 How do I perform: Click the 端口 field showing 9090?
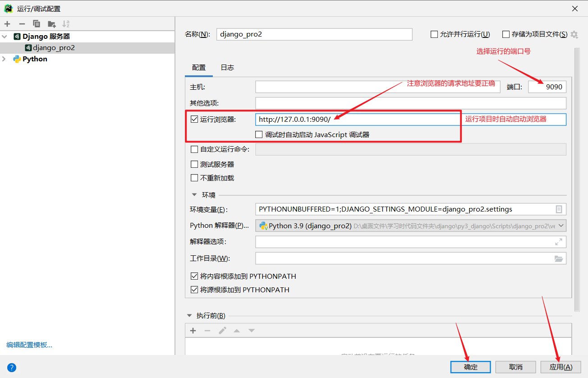coord(547,87)
